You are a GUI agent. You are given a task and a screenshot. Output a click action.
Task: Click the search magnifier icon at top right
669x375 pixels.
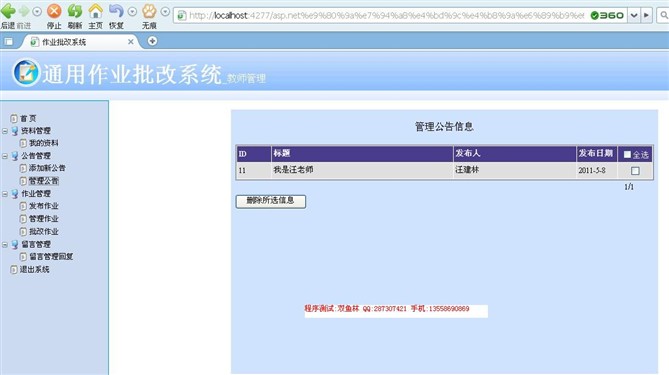coord(664,15)
